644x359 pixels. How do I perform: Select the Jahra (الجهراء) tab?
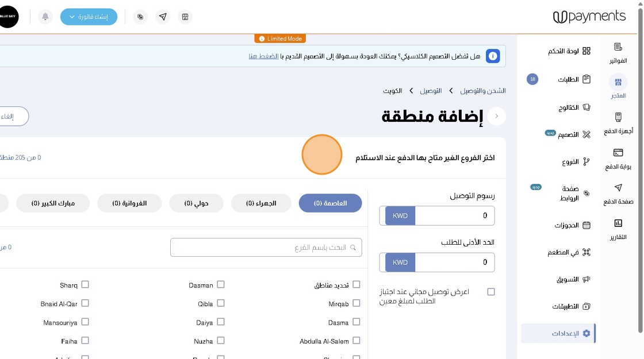point(261,203)
